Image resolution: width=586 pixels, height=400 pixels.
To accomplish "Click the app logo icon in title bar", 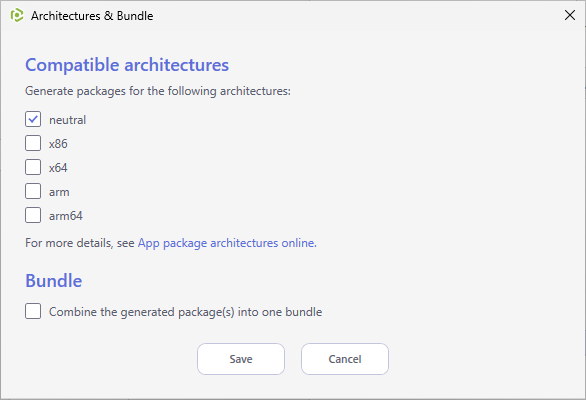I will tap(17, 16).
